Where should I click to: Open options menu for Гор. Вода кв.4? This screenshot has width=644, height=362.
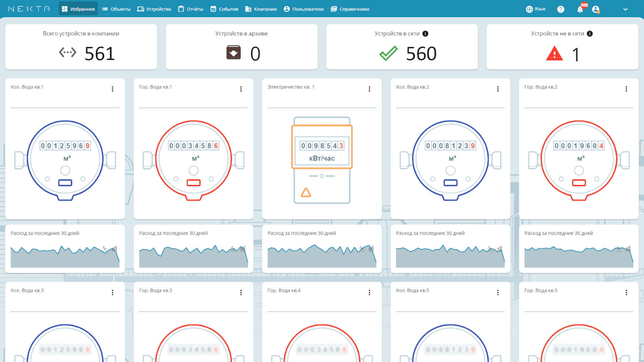click(x=369, y=293)
